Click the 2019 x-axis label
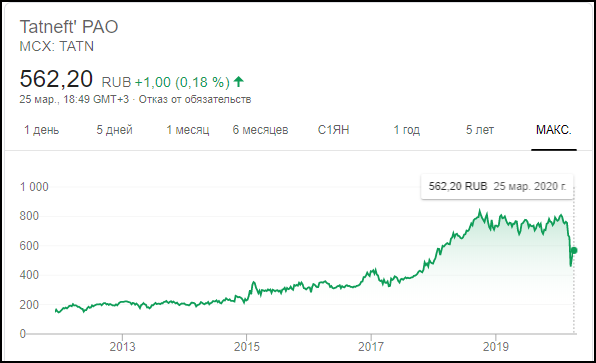Screen dimensions: 596x363 coord(496,347)
